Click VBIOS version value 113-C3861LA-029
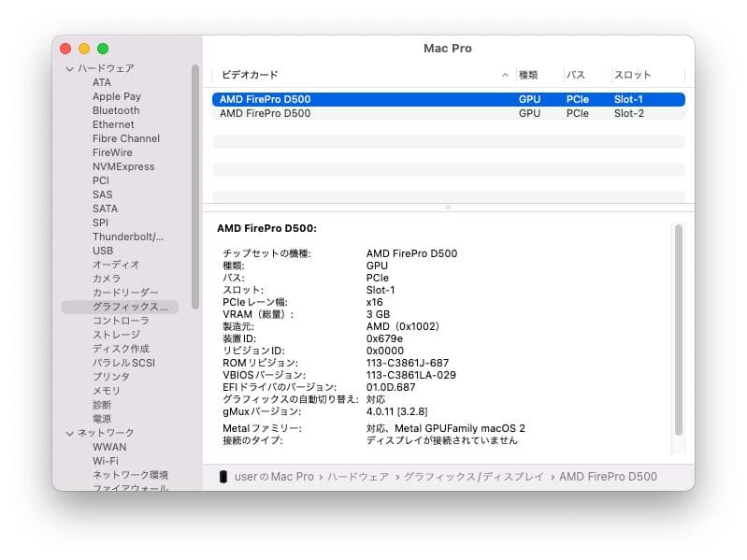 pyautogui.click(x=410, y=375)
